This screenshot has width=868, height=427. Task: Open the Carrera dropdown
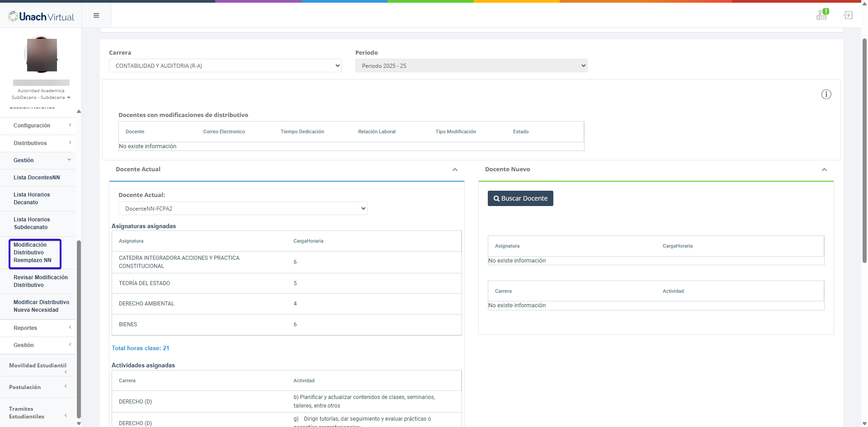coord(225,66)
